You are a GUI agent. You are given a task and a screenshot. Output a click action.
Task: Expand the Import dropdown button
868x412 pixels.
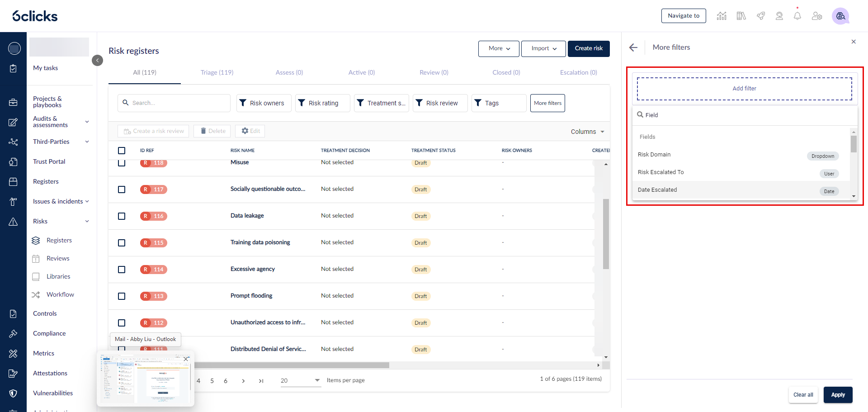click(x=543, y=48)
